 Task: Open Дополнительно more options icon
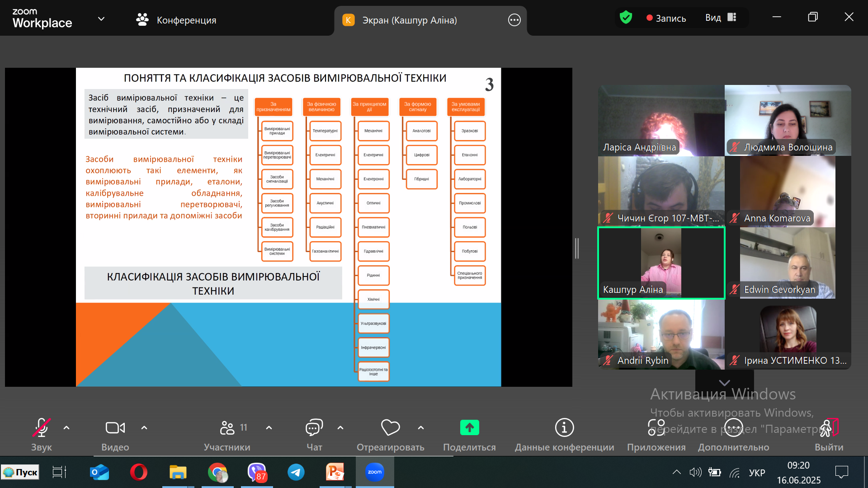(733, 427)
